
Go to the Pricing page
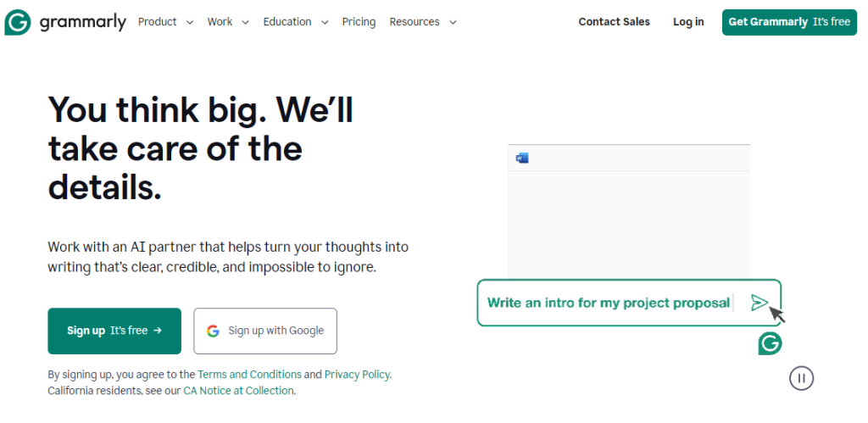[x=359, y=22]
